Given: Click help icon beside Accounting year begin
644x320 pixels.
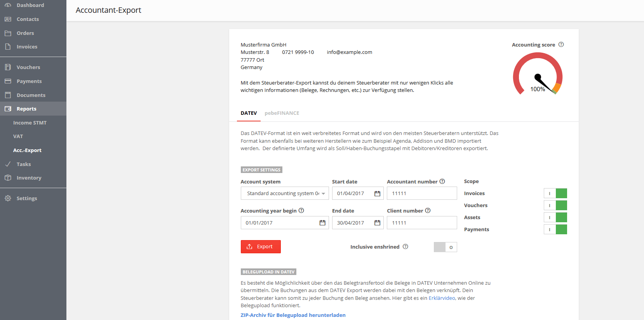Looking at the screenshot, I should [301, 211].
